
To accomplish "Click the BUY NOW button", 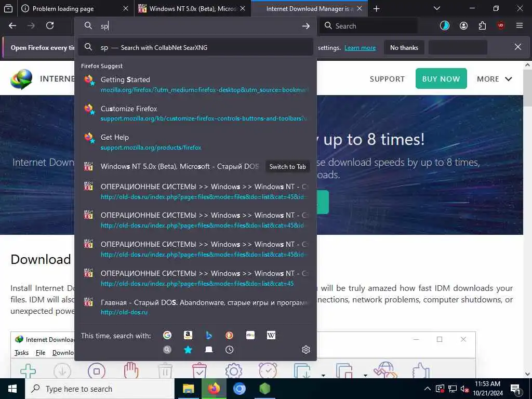I will click(x=441, y=79).
